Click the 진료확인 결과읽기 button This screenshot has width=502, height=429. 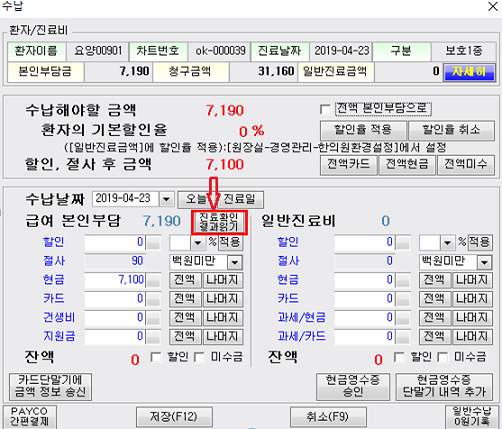219,222
